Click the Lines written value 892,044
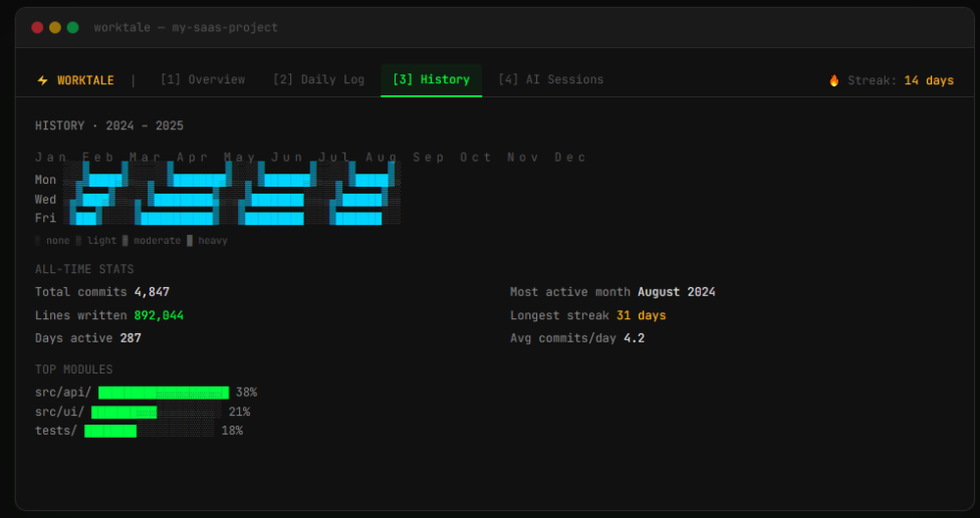 tap(159, 315)
